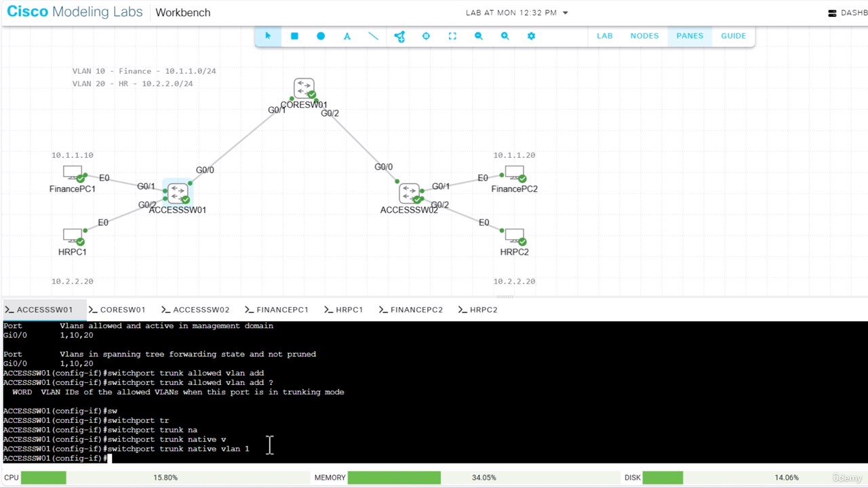The height and width of the screenshot is (488, 868).
Task: Click the Cisco Modeling Labs logo
Action: click(x=75, y=12)
